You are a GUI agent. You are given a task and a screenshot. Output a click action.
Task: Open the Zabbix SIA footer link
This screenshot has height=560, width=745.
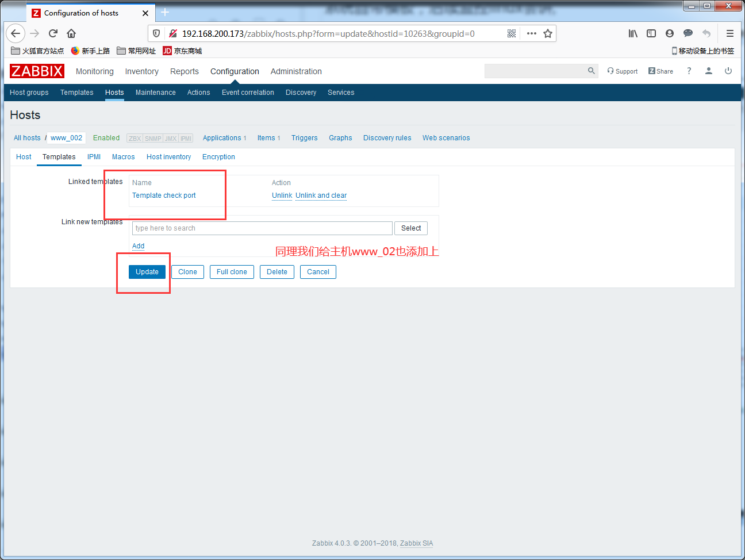point(417,543)
